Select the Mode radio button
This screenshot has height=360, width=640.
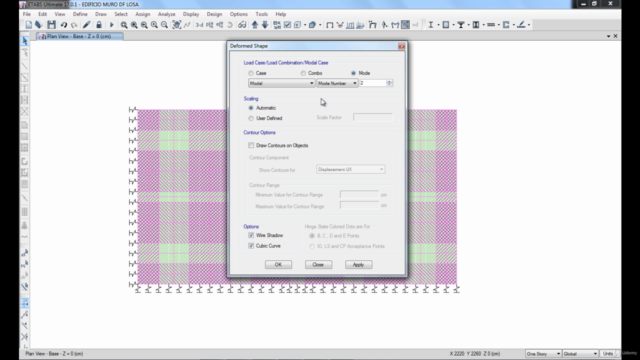[353, 73]
